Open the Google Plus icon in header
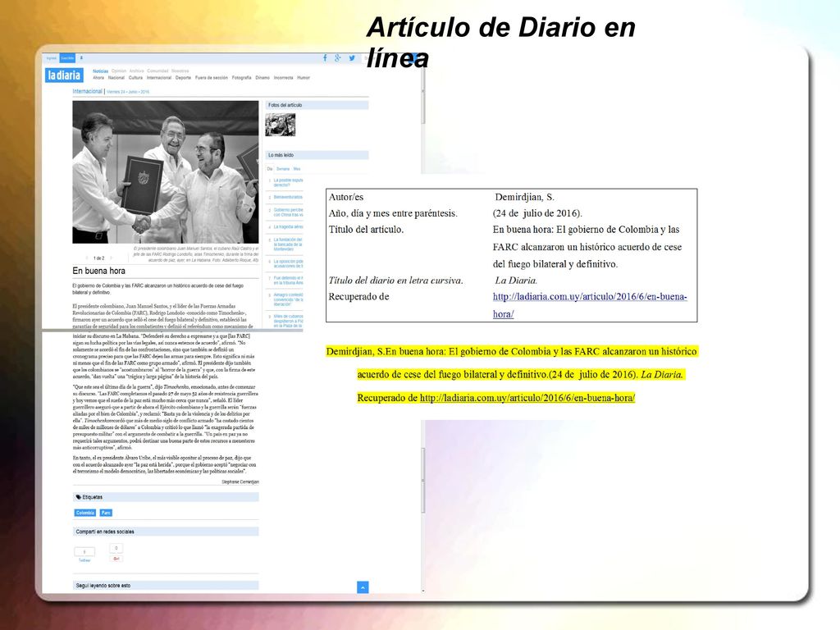The height and width of the screenshot is (630, 840). 338,58
